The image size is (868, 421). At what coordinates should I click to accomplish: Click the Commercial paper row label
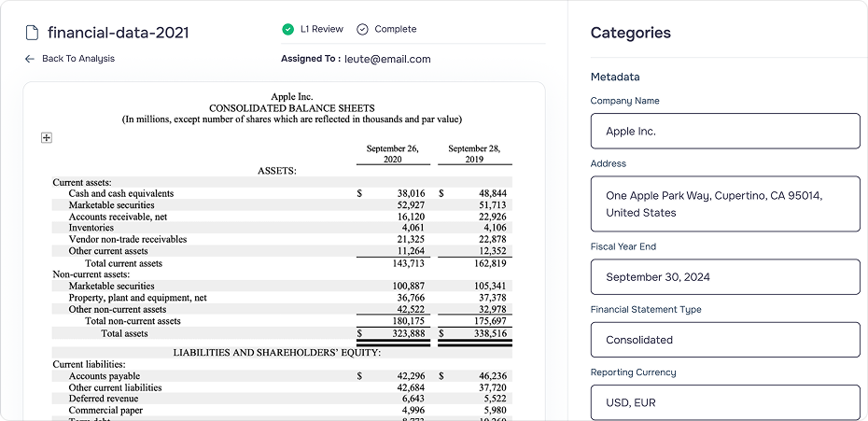[105, 410]
